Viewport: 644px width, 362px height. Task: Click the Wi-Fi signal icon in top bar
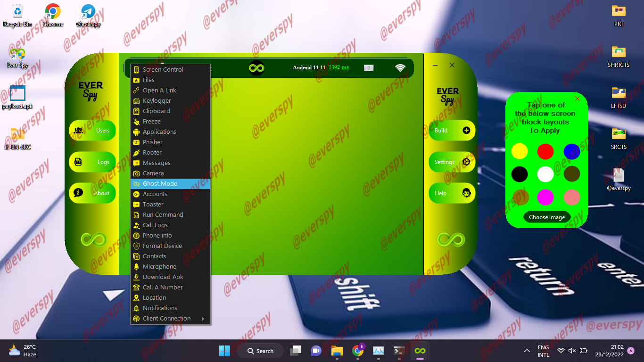(x=400, y=68)
